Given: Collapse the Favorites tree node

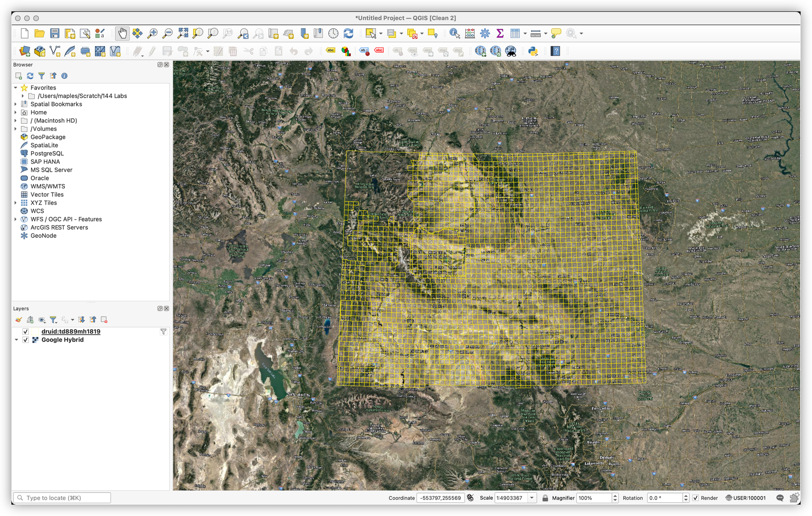Looking at the screenshot, I should tap(16, 88).
